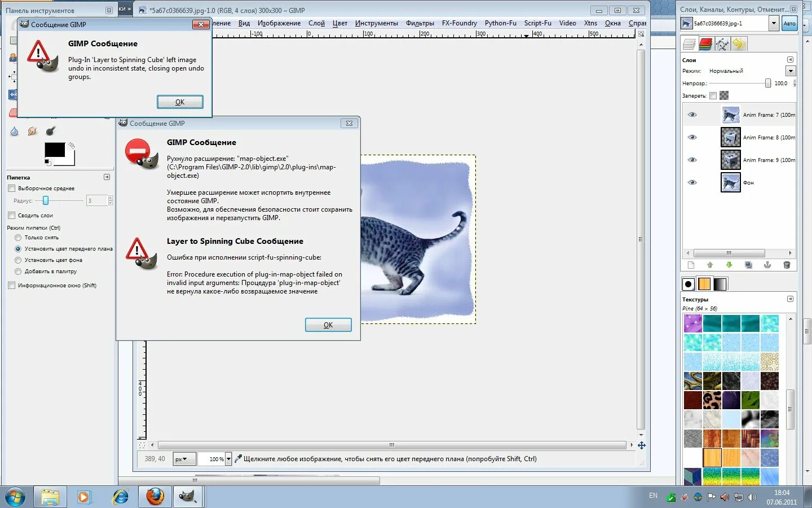
Task: Click OK in the inconsistent undo warning dialog
Action: point(180,102)
